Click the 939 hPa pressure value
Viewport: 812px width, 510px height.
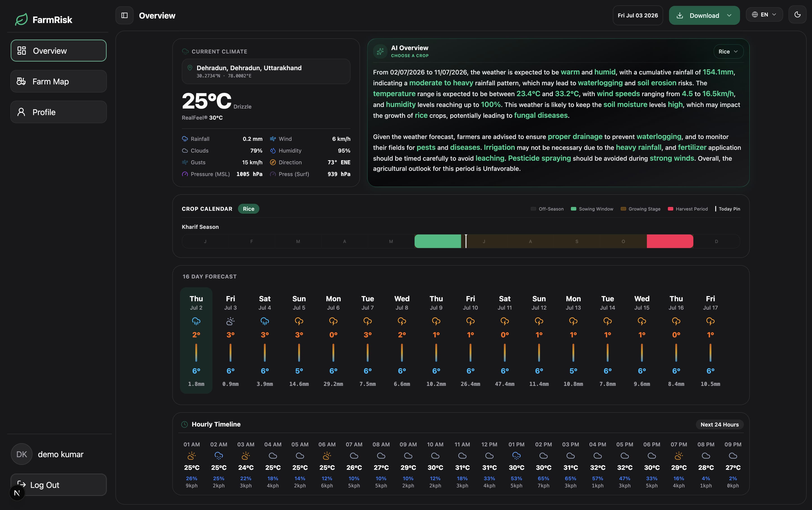(339, 174)
